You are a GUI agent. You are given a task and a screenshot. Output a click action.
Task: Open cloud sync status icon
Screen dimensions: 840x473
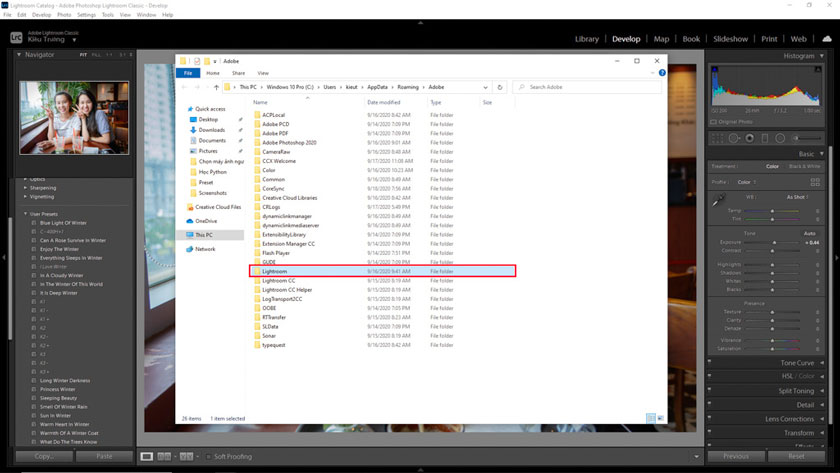[827, 39]
